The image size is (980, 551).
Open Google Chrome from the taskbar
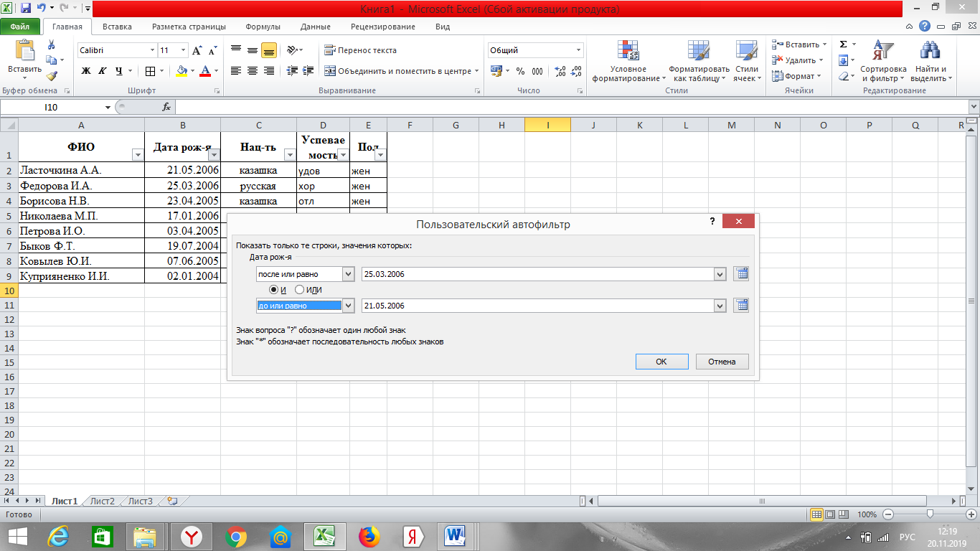(x=236, y=536)
